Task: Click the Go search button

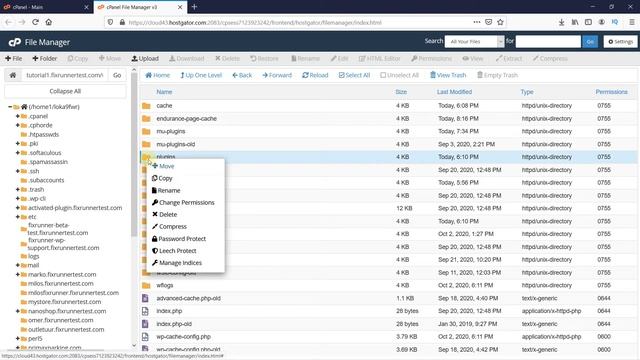Action: click(590, 42)
